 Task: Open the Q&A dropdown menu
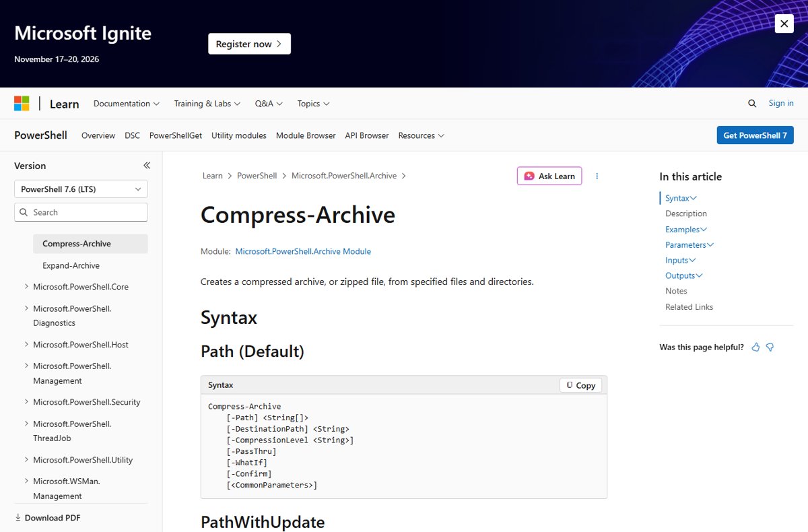269,104
